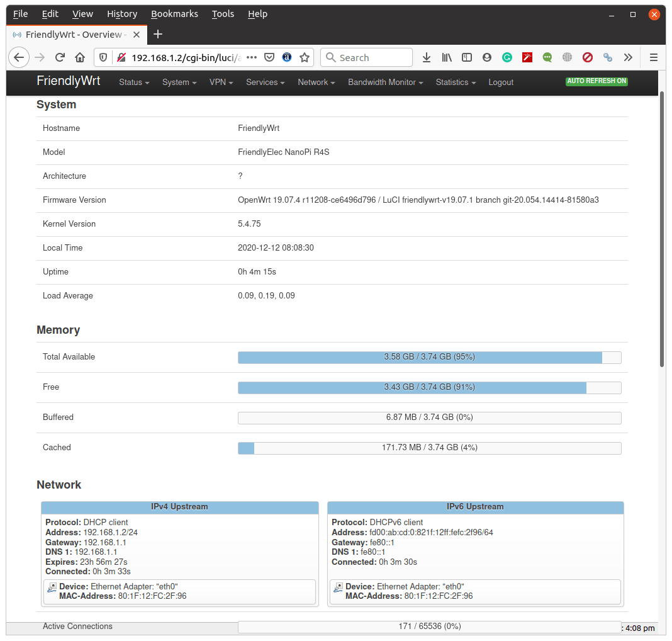Select the FriendlyWrt - Overview tab
Image resolution: width=672 pixels, height=641 pixels.
(x=77, y=35)
